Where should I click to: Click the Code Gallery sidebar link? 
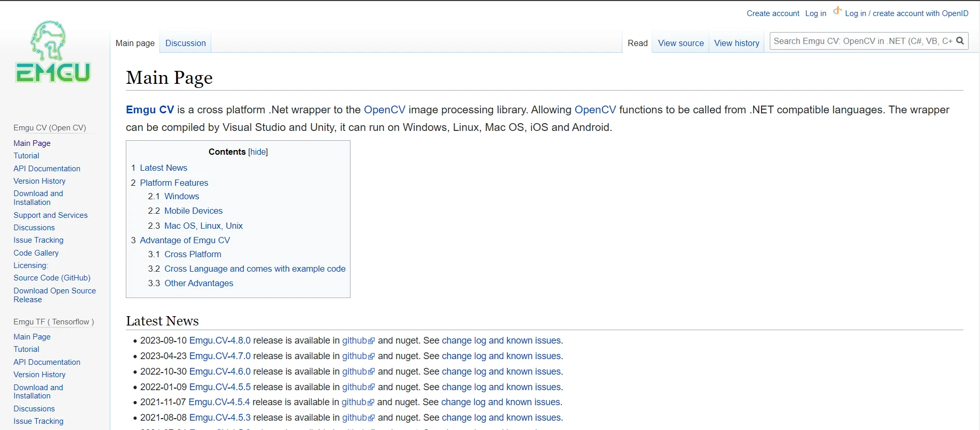[x=36, y=253]
